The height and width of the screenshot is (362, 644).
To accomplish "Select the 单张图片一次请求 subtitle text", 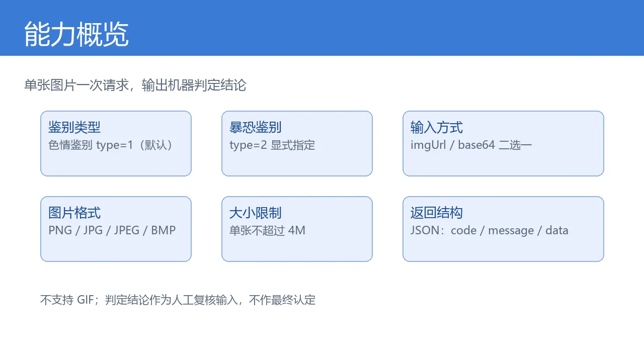I will pos(135,85).
